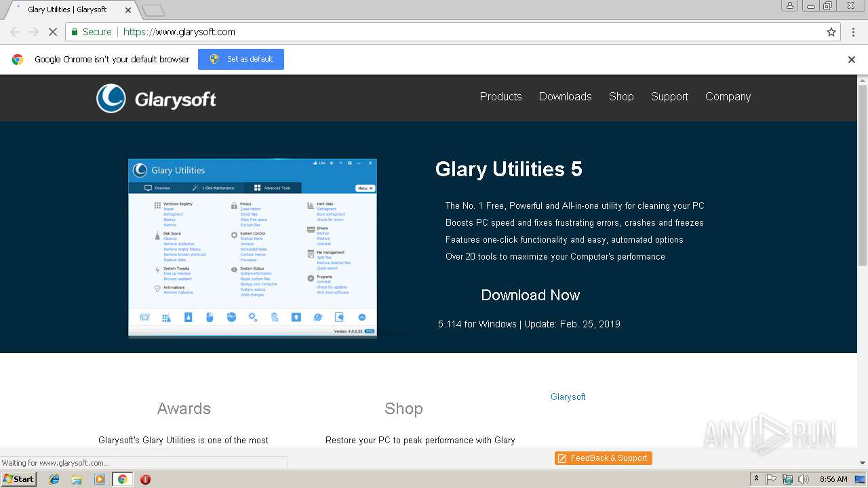Image resolution: width=868 pixels, height=488 pixels.
Task: Click the Glarysoft link below the banner
Action: click(568, 396)
